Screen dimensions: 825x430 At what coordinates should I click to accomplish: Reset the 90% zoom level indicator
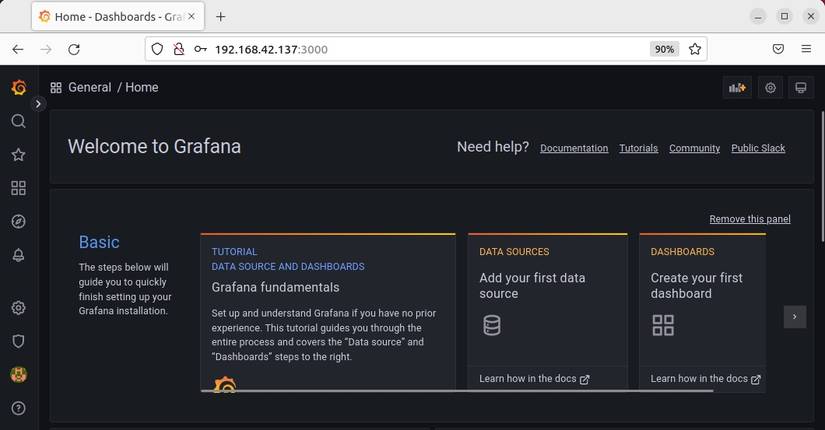click(664, 49)
